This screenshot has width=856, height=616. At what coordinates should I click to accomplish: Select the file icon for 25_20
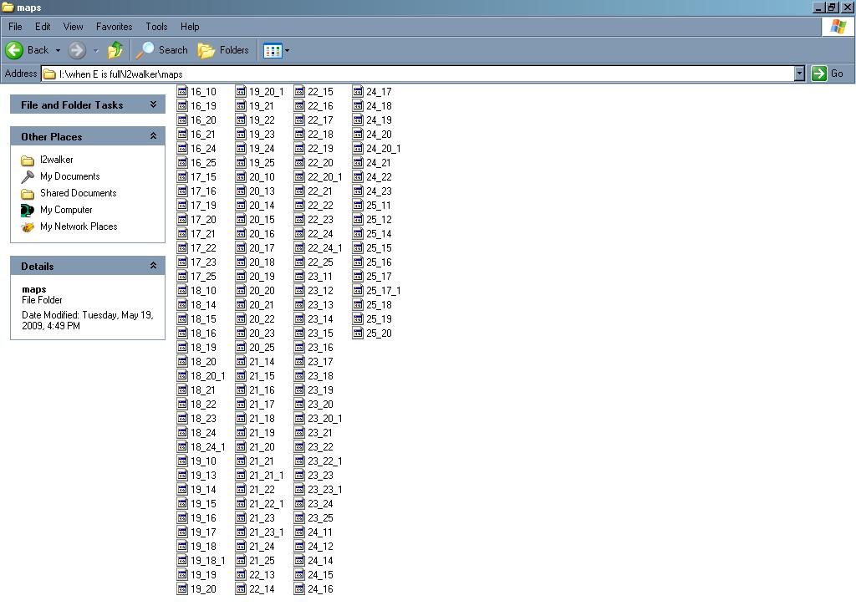click(358, 333)
